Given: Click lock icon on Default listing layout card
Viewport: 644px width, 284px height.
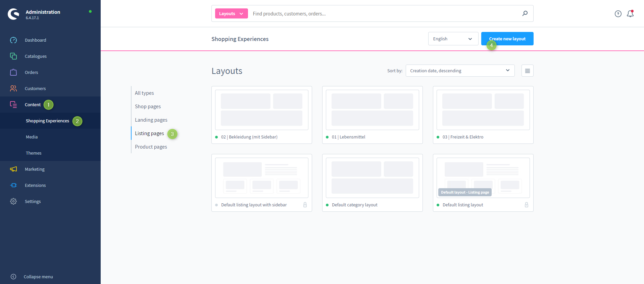Looking at the screenshot, I should coord(527,205).
